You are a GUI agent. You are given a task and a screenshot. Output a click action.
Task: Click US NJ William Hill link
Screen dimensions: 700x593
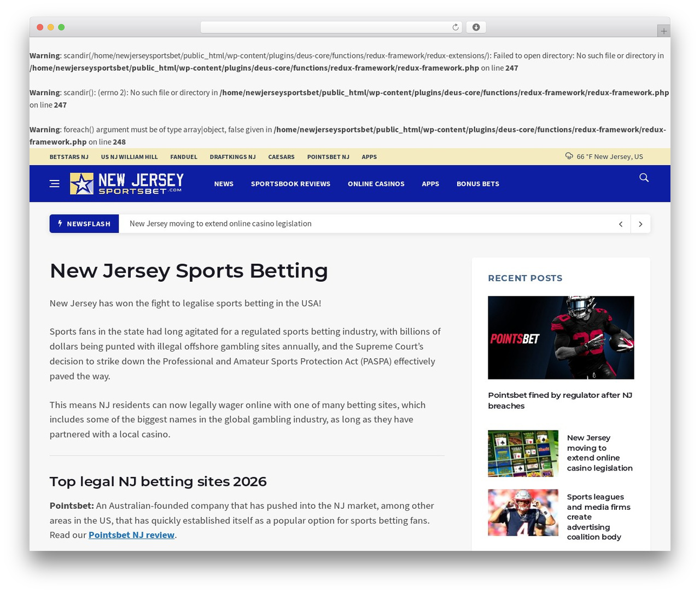[129, 157]
